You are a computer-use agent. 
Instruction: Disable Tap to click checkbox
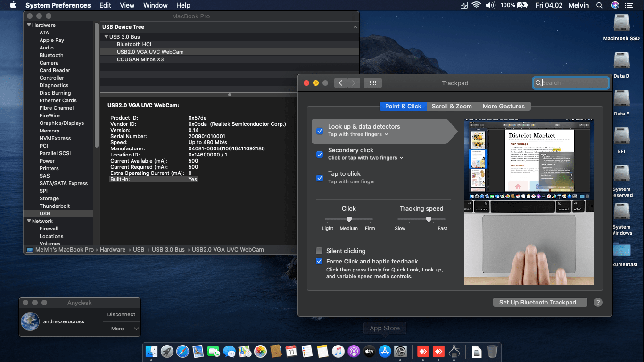click(320, 178)
